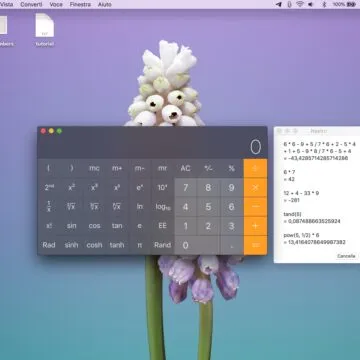Click the tanh key
The width and height of the screenshot is (360, 360).
[x=117, y=245]
